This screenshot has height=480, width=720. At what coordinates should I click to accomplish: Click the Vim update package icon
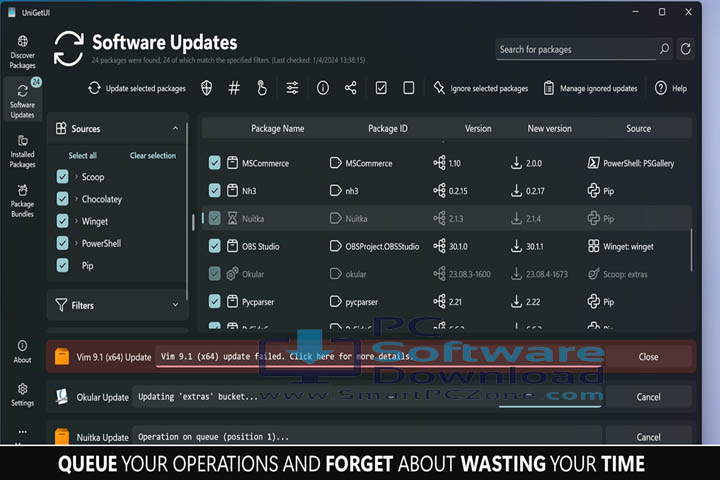click(x=62, y=356)
